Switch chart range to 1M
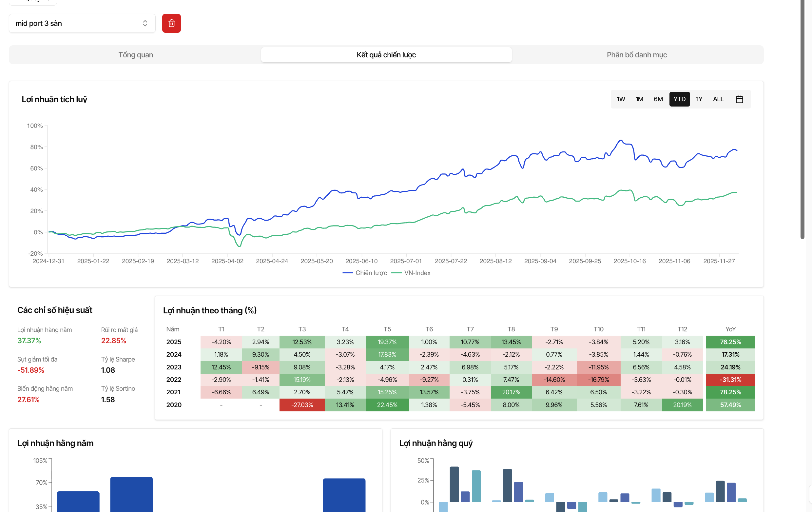This screenshot has width=812, height=512. (x=639, y=99)
